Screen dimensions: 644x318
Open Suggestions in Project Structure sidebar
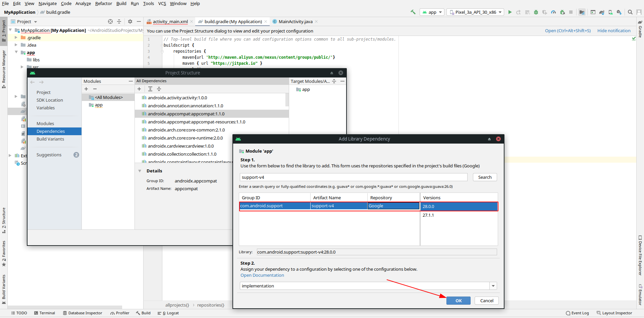pyautogui.click(x=49, y=155)
